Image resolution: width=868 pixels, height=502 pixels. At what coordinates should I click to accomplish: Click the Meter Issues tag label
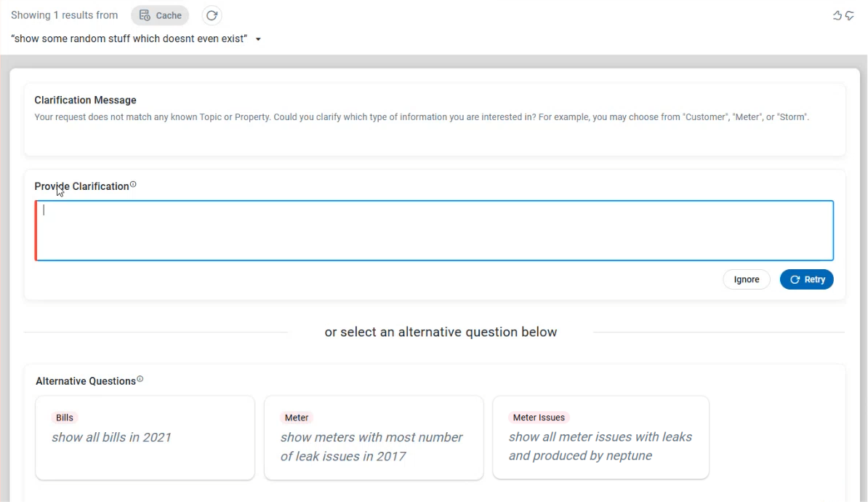click(539, 418)
